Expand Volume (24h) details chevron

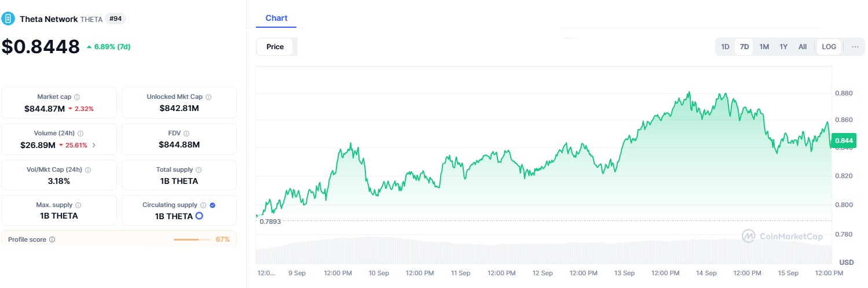(x=94, y=145)
